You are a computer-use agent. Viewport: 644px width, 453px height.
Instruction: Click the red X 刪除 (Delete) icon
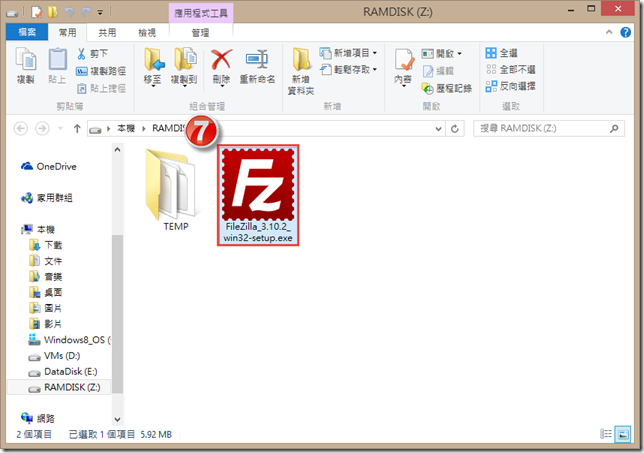[221, 60]
